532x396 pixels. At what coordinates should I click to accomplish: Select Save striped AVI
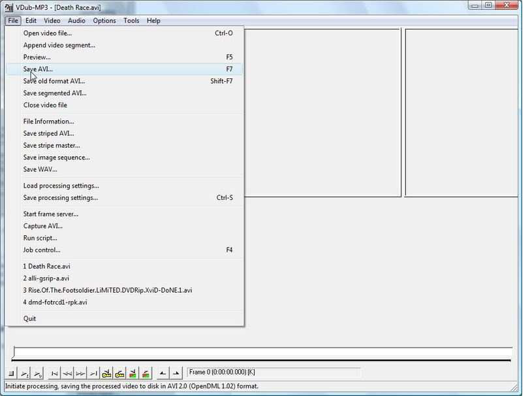pos(125,133)
